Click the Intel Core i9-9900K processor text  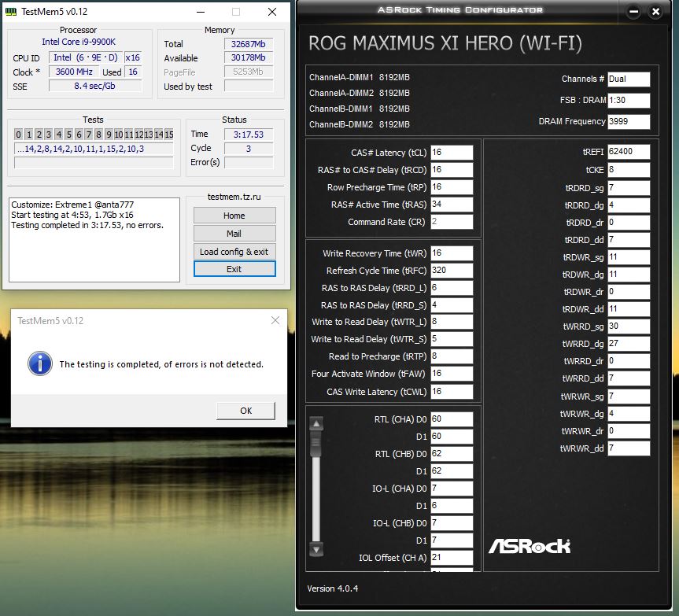coord(79,42)
